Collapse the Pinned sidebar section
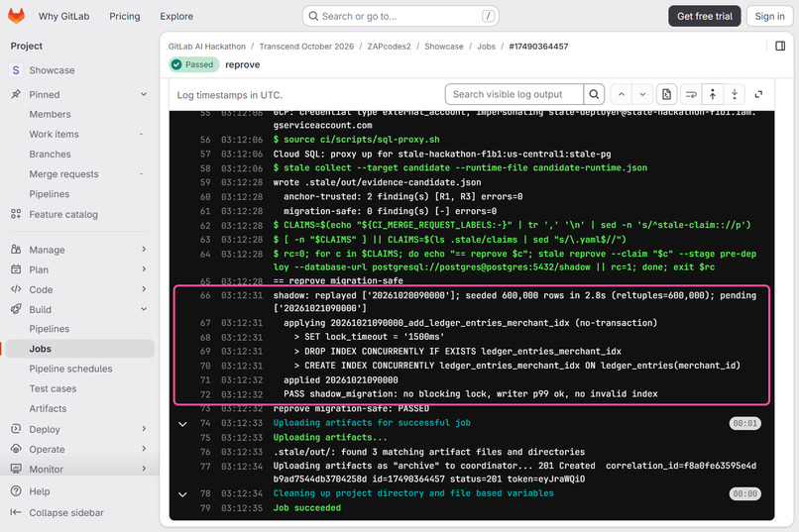The width and height of the screenshot is (799, 532). click(144, 94)
